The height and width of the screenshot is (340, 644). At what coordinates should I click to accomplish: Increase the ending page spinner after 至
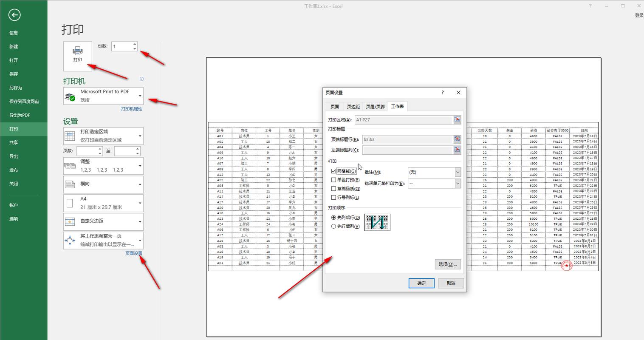(138, 149)
